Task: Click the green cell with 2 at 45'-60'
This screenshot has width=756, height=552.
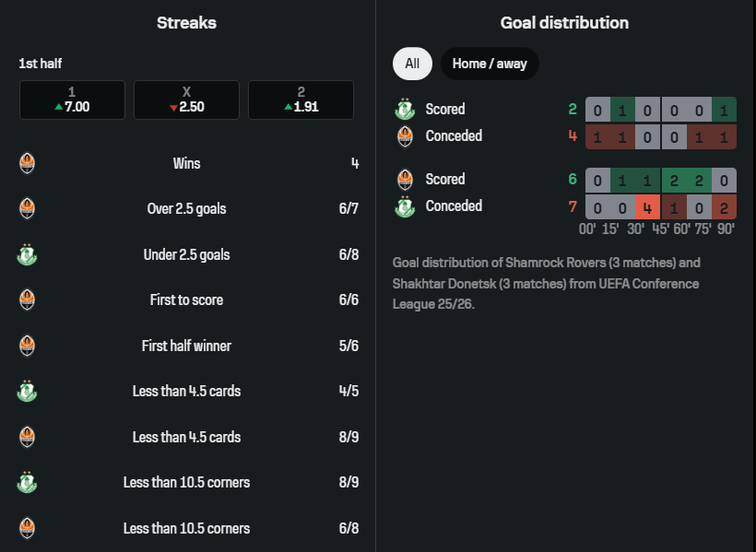Action: click(674, 181)
